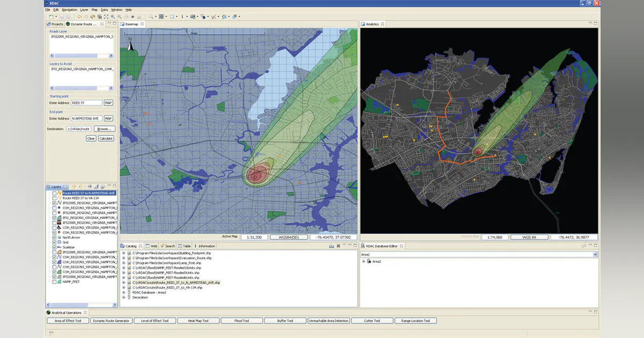644x338 pixels.
Task: Expand Evacuation_Route.shp in Catalog
Action: [x=123, y=257]
